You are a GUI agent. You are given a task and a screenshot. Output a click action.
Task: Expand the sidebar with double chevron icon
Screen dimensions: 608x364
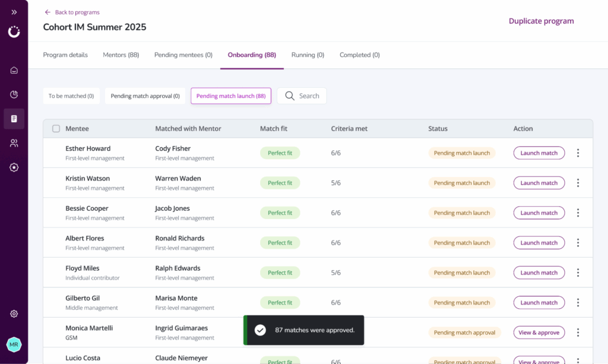pyautogui.click(x=14, y=12)
